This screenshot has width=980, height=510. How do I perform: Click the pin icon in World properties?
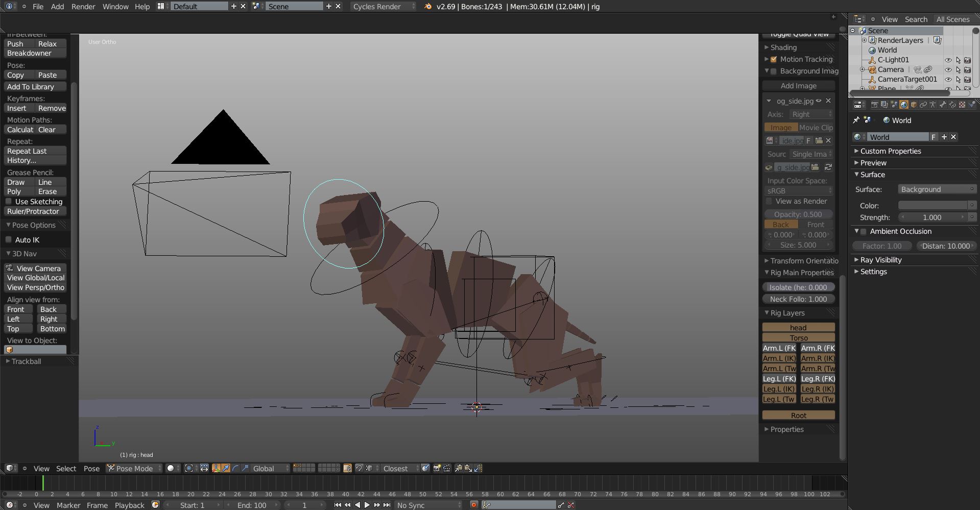[856, 120]
